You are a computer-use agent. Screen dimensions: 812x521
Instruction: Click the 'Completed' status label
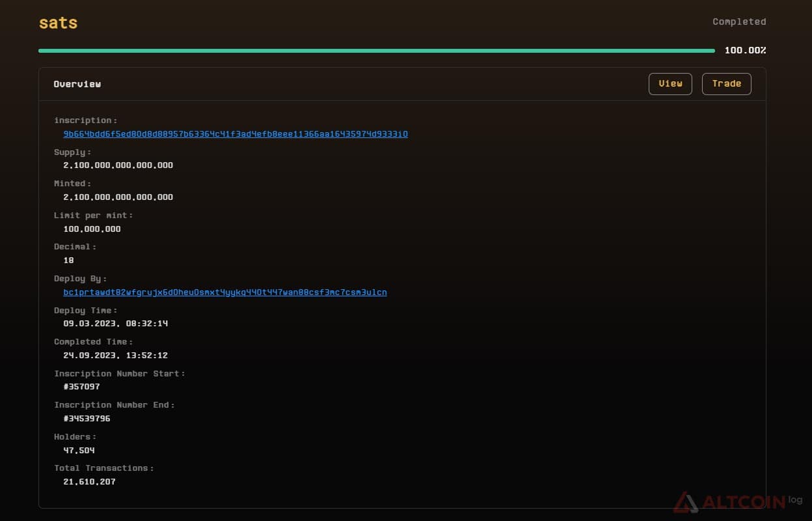pyautogui.click(x=739, y=21)
